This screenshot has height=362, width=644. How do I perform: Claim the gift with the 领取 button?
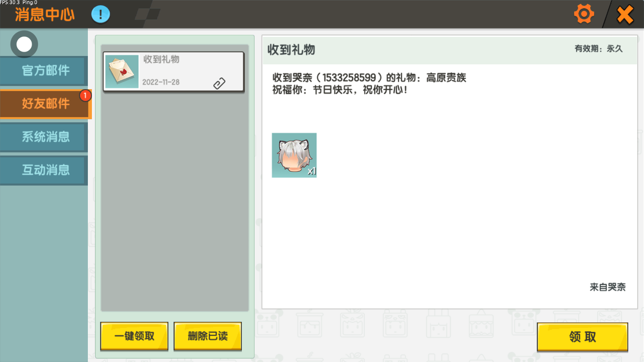pyautogui.click(x=582, y=337)
